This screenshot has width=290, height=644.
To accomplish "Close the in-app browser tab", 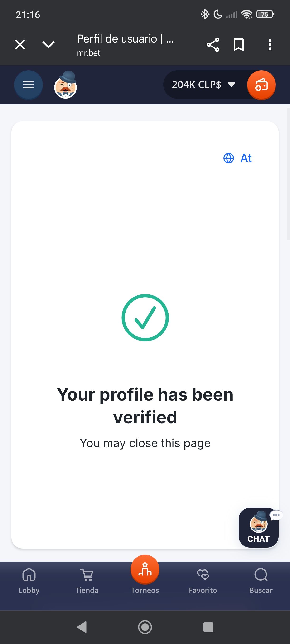I will [x=20, y=45].
